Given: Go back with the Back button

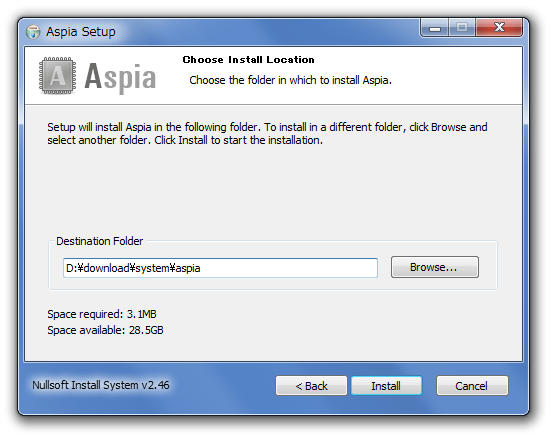Looking at the screenshot, I should tap(311, 386).
